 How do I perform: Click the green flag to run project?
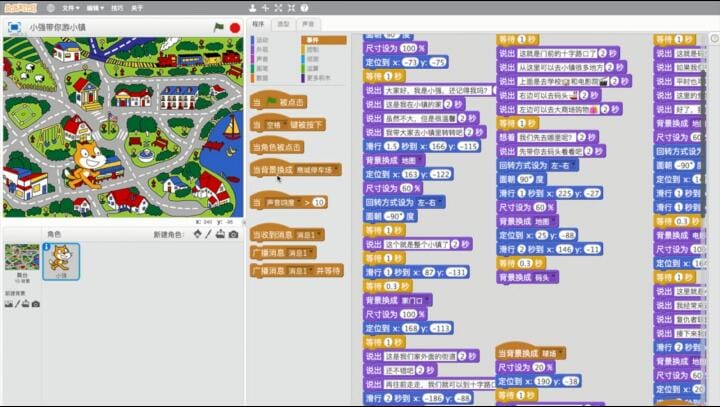point(219,28)
